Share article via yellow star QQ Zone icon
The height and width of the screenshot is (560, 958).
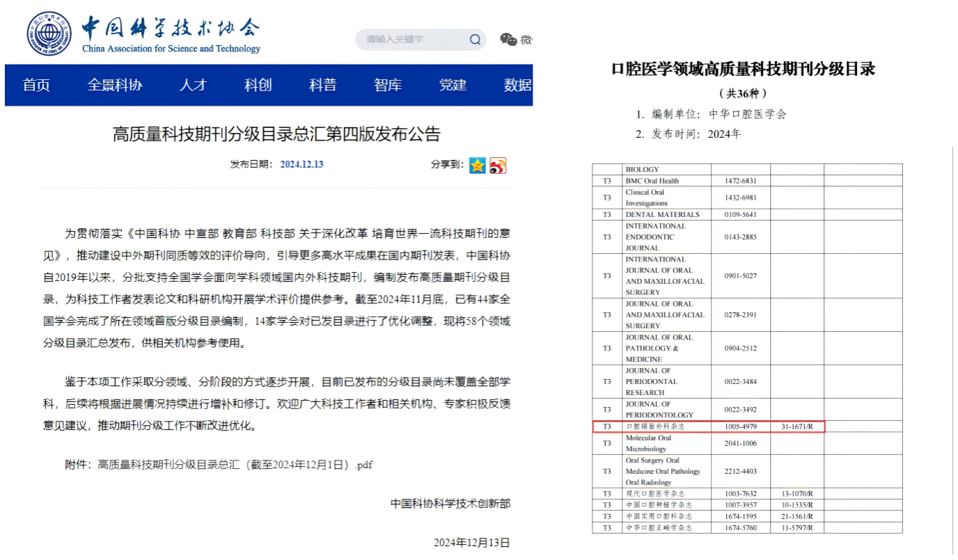point(477,165)
